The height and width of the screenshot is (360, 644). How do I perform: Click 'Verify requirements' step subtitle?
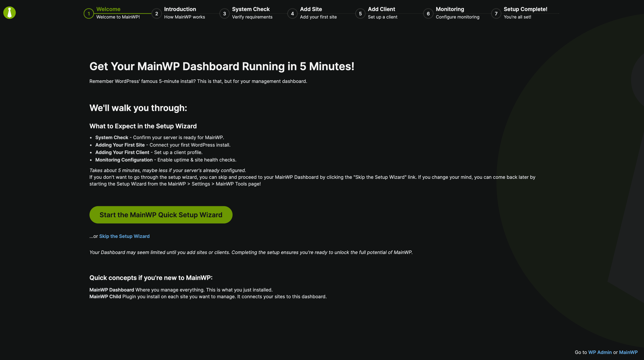point(252,17)
